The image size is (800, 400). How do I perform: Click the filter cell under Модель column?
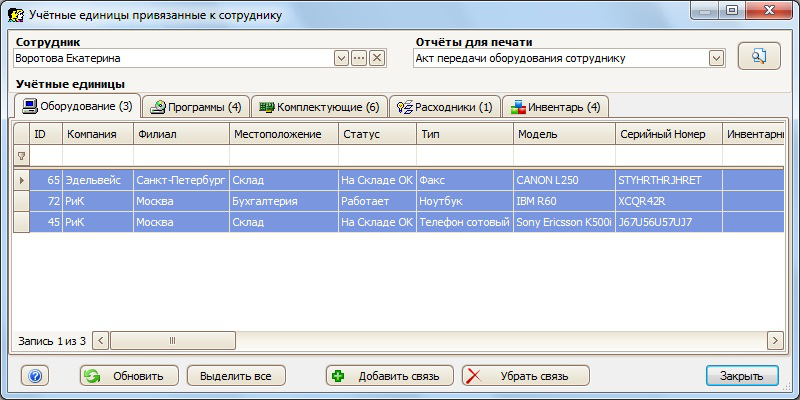[x=564, y=156]
